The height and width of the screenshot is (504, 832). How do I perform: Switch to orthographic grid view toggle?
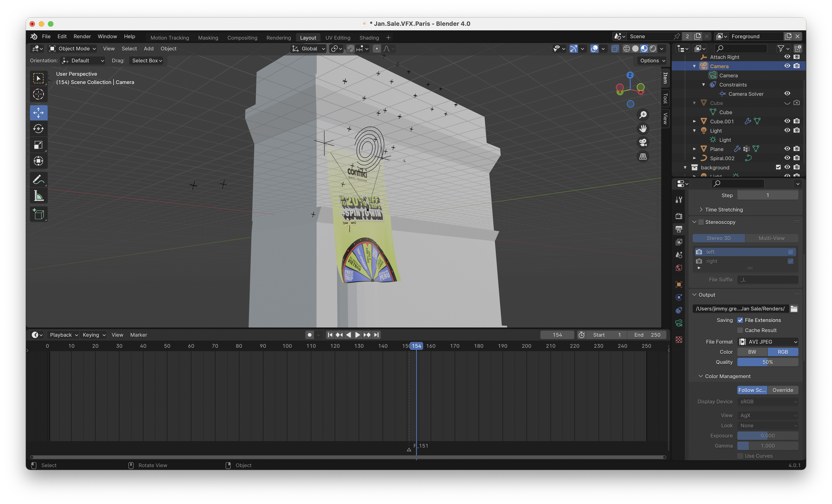[643, 157]
